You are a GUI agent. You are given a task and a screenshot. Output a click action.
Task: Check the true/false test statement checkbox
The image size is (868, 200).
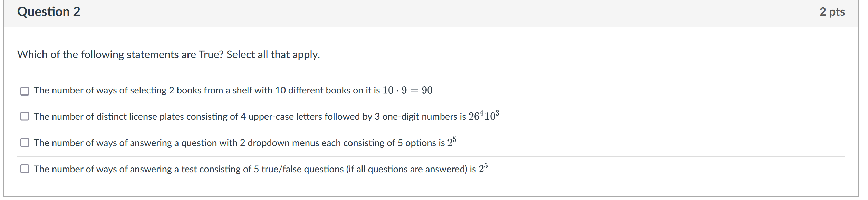24,169
